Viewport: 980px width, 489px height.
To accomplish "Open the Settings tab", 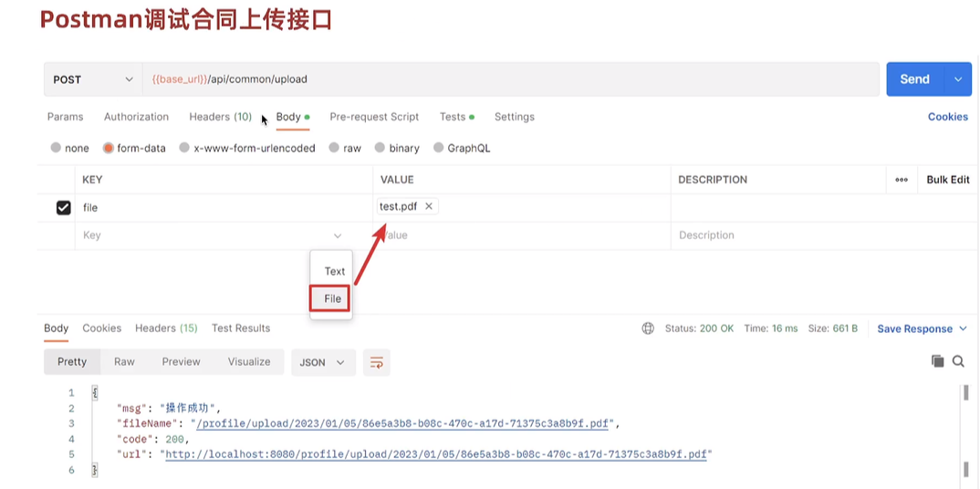I will 515,117.
